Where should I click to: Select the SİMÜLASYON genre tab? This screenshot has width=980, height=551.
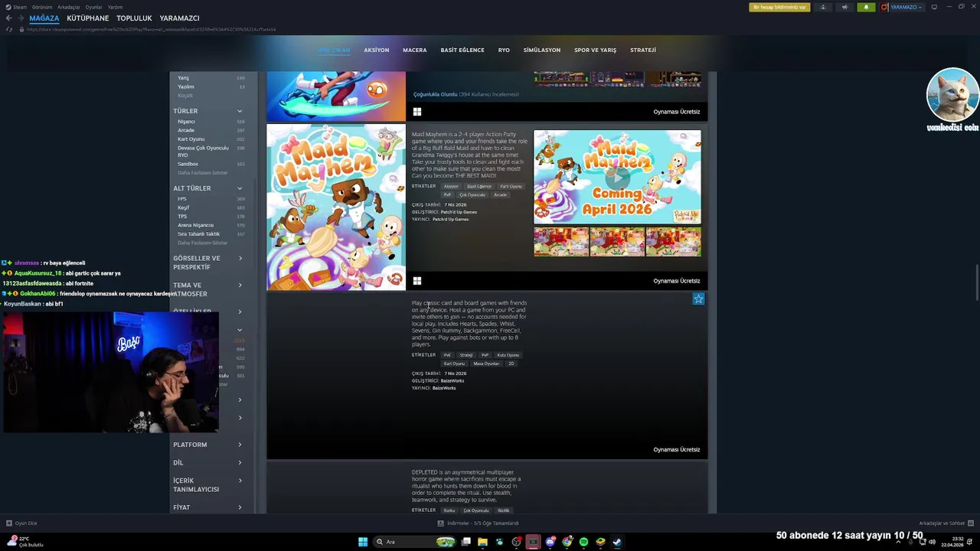(x=542, y=50)
